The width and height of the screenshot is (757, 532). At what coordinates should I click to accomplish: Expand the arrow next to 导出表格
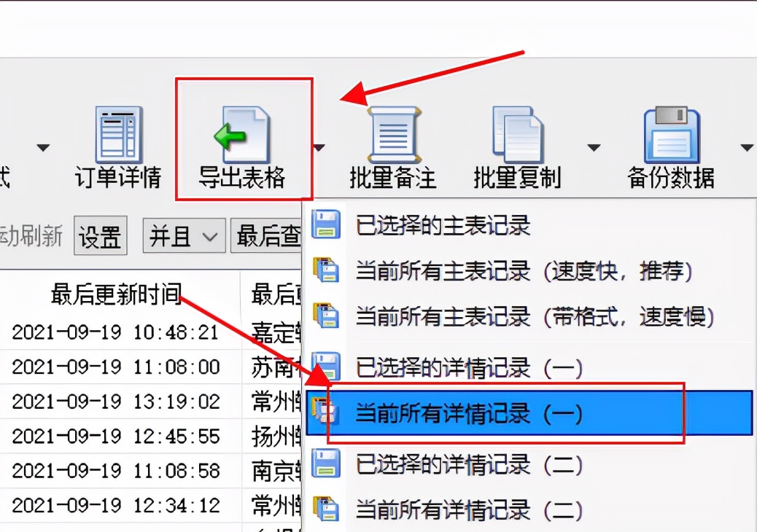point(319,147)
